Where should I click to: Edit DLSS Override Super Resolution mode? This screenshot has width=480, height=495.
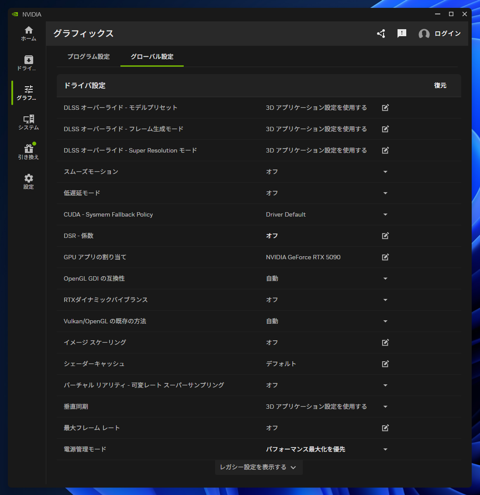point(385,150)
